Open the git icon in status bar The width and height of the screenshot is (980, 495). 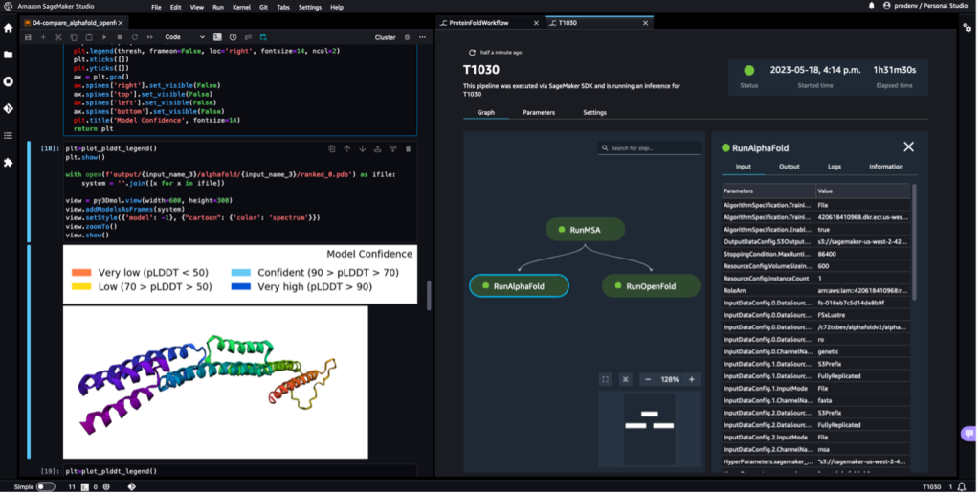coord(132,487)
